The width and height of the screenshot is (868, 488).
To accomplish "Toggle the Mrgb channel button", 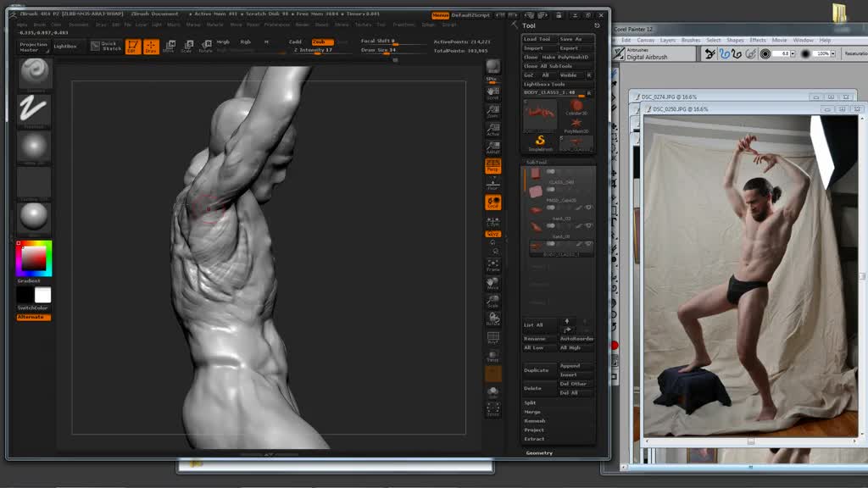I will 223,42.
